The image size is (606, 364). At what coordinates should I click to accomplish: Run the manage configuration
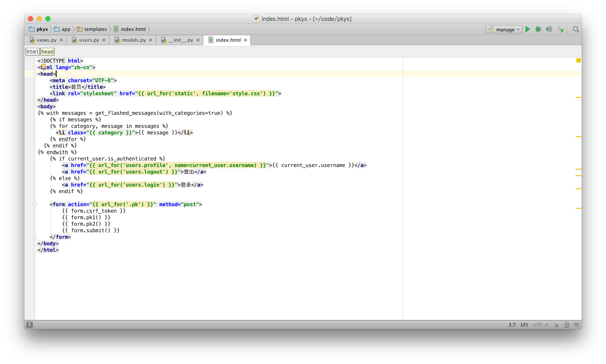point(527,29)
